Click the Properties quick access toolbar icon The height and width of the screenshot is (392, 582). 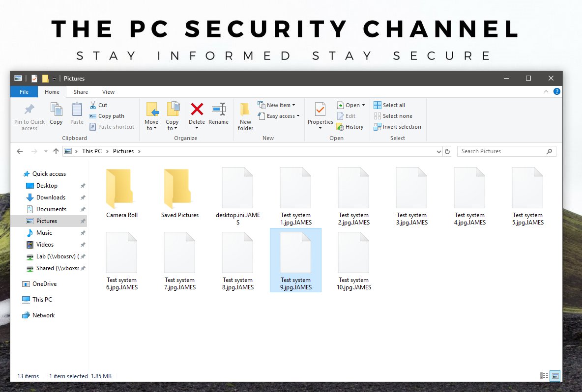[34, 78]
